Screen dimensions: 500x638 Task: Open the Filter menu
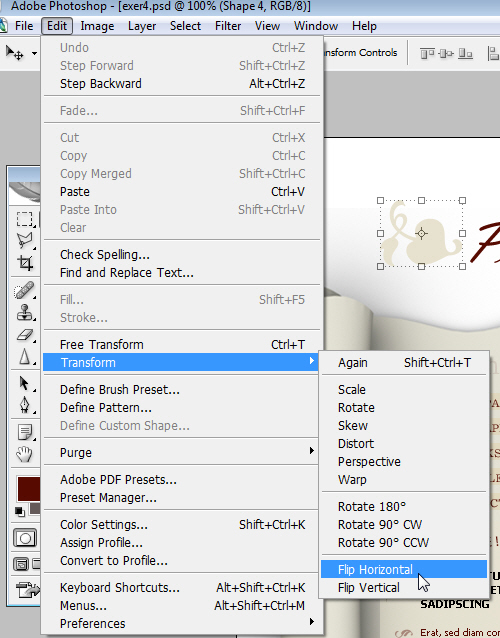tap(228, 26)
